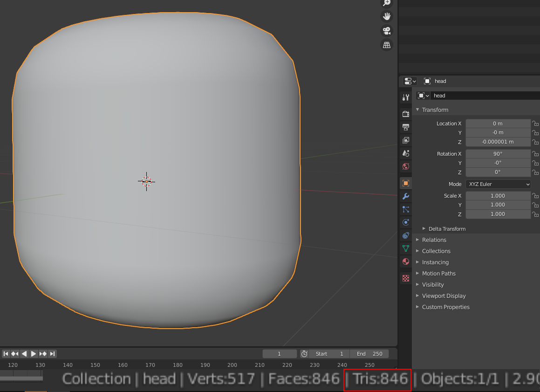Play the animation forward

(x=33, y=354)
